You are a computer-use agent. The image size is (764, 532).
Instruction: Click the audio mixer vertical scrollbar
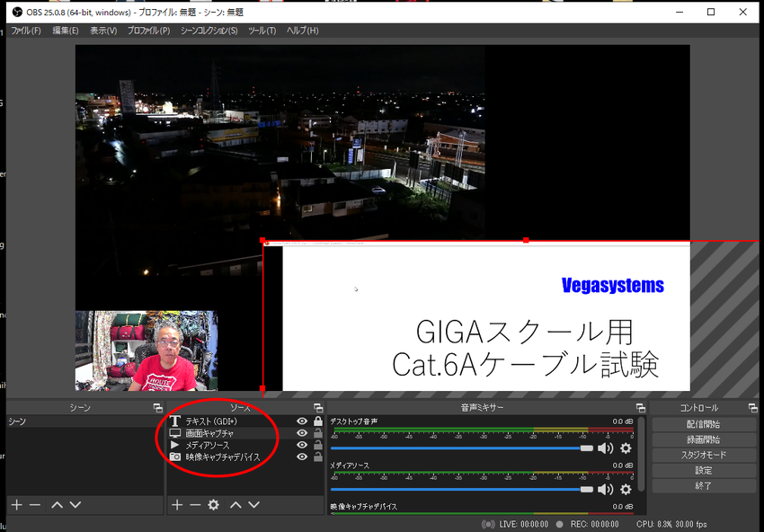(x=641, y=453)
